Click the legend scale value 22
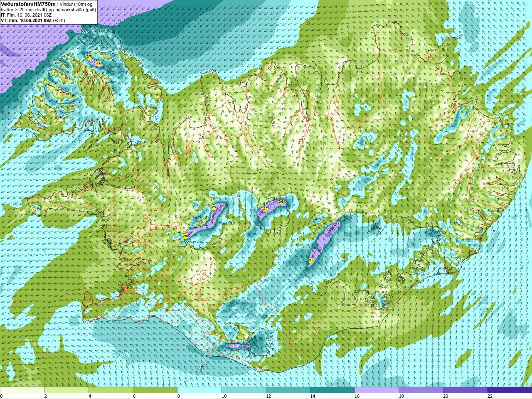 point(490,396)
